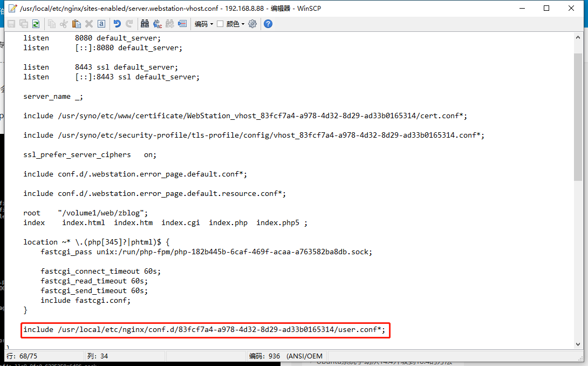Open the Help question mark icon

(x=268, y=24)
